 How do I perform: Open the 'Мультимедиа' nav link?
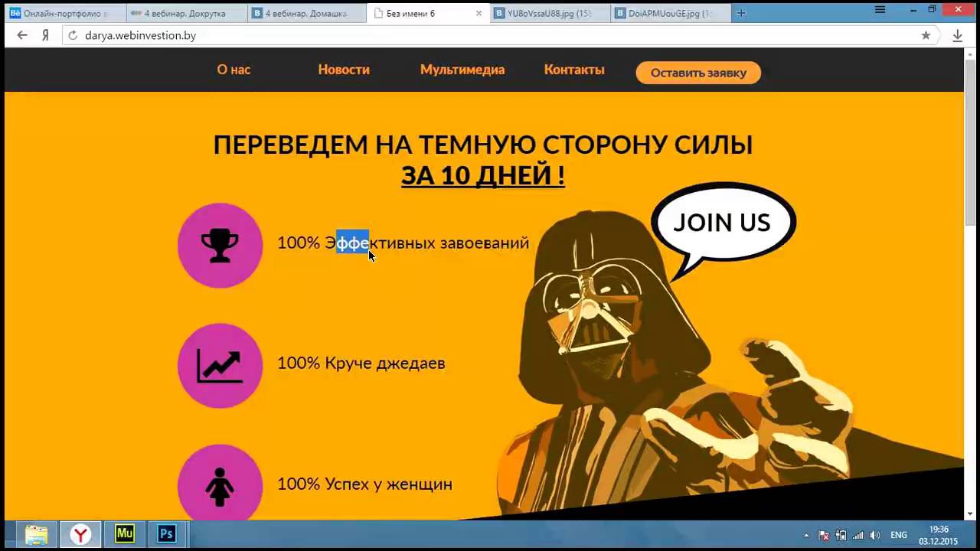tap(462, 70)
